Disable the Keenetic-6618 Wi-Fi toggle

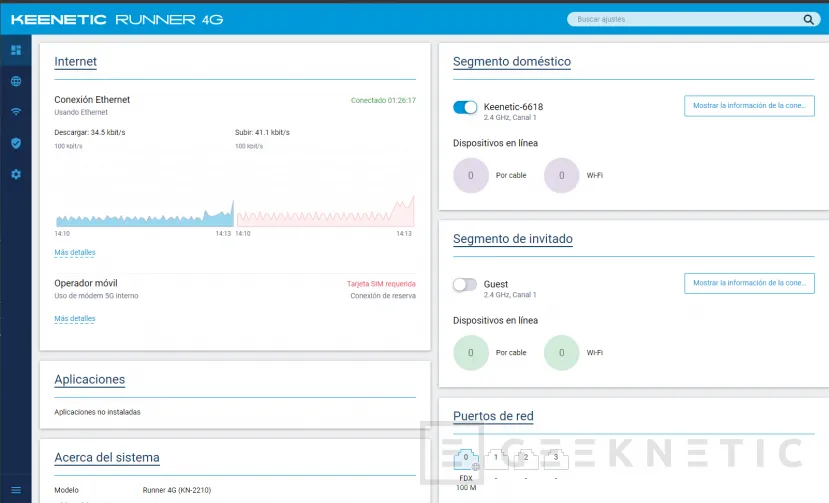coord(465,107)
